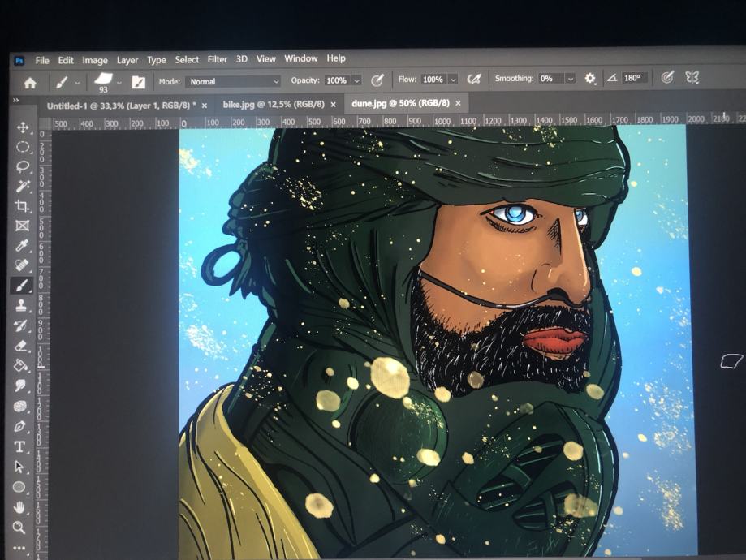Select the Clone Stamp tool
This screenshot has height=560, width=746.
[x=21, y=305]
